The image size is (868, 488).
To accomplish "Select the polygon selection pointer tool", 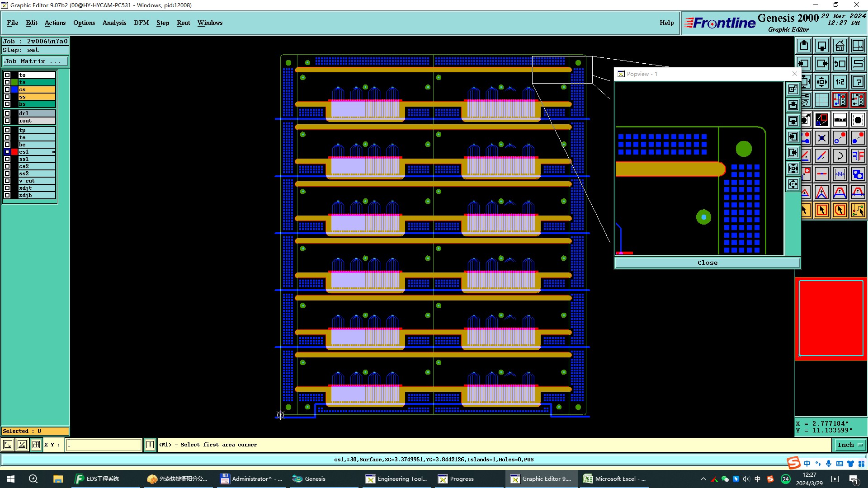I will [x=840, y=210].
